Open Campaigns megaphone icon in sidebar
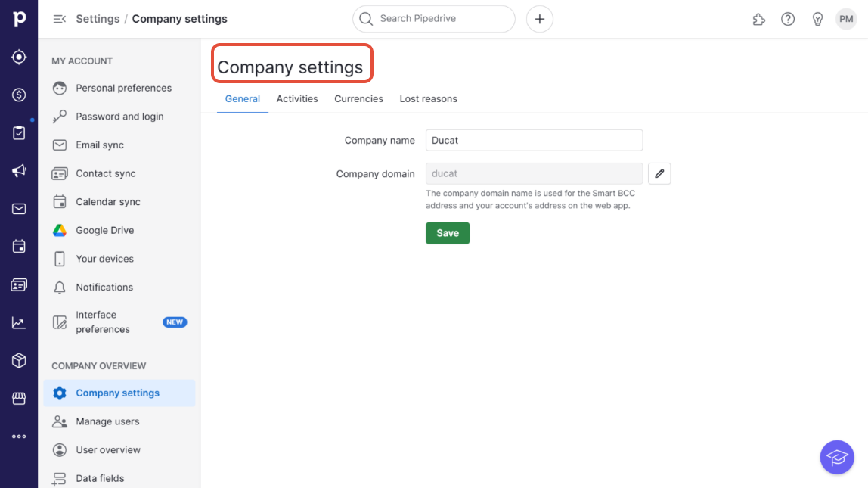 [x=19, y=171]
